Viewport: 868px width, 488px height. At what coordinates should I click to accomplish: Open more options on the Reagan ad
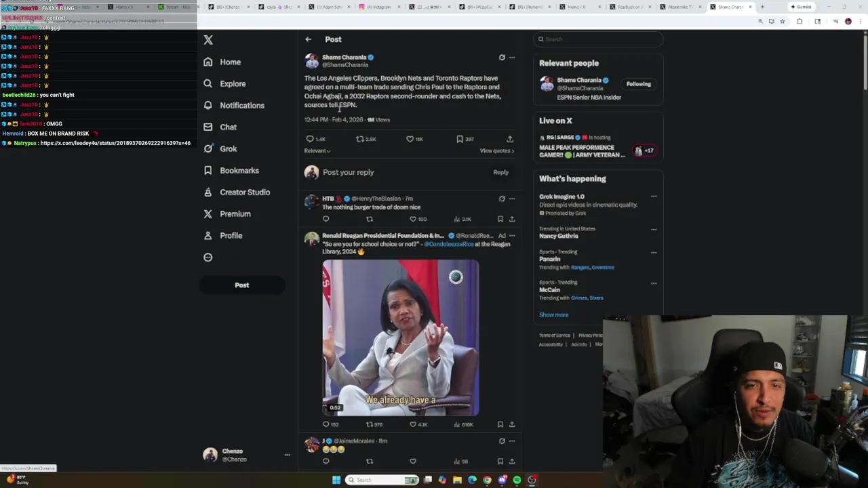coord(512,236)
